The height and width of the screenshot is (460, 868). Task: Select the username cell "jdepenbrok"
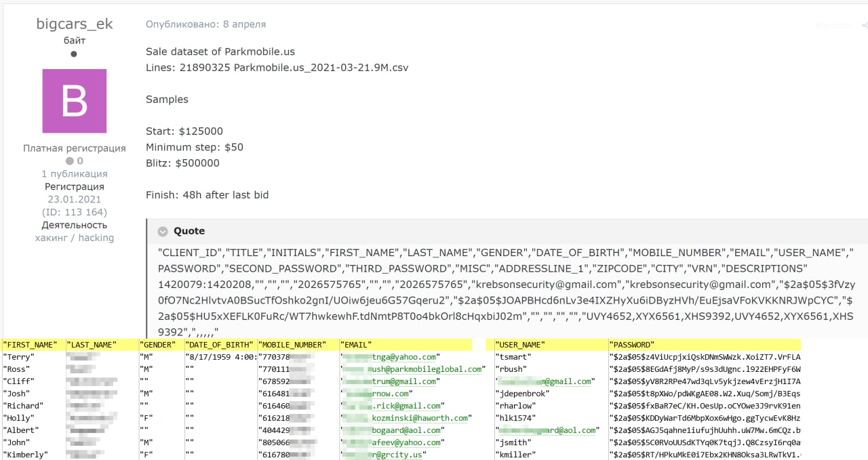coord(522,394)
